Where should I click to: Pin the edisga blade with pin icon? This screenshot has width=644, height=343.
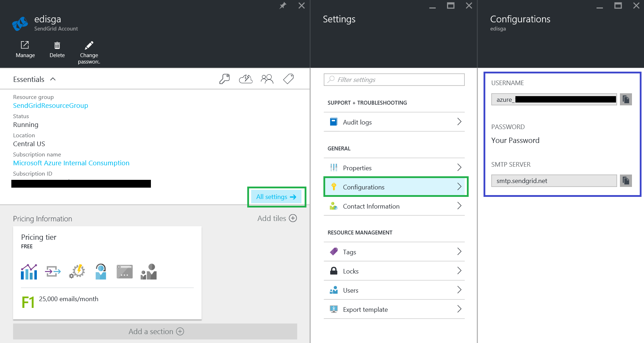[283, 6]
